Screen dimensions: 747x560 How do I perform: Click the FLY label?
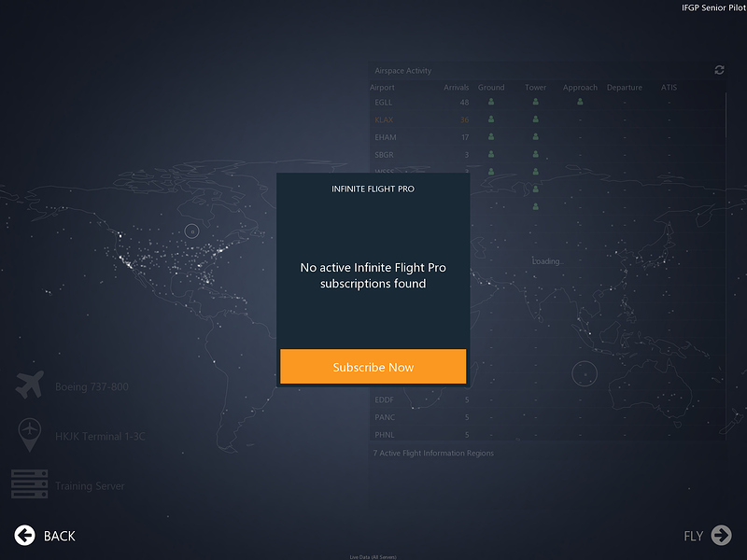(693, 536)
